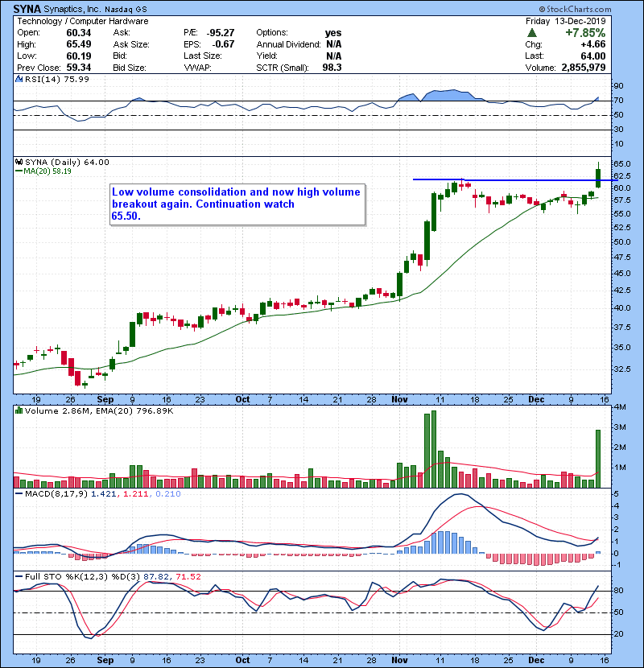The height and width of the screenshot is (668, 644).
Task: Click the MACD value 1.421
Action: pyautogui.click(x=103, y=494)
